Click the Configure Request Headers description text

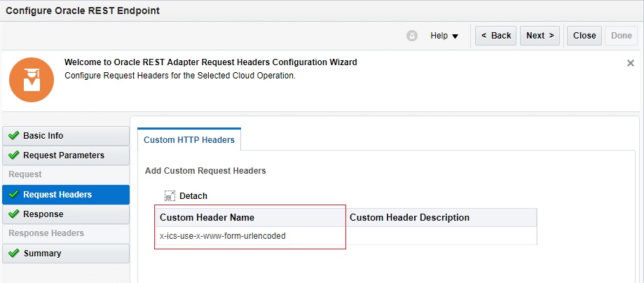(x=180, y=76)
